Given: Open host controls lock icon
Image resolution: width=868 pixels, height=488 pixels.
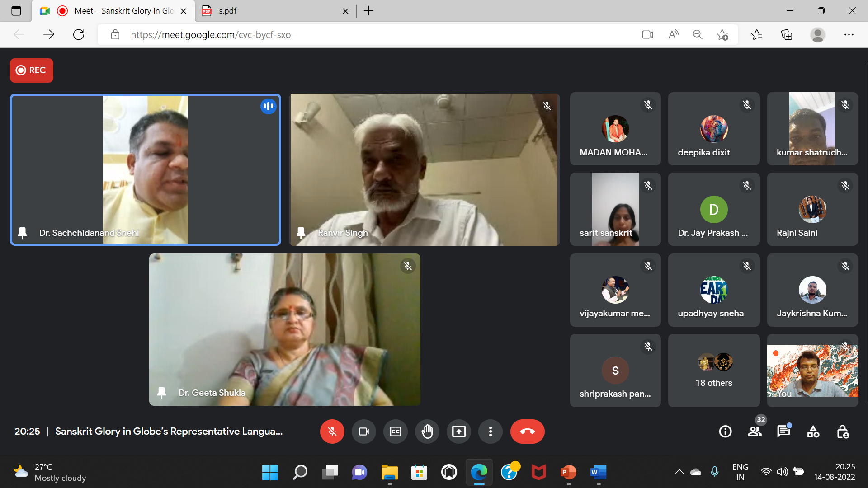Looking at the screenshot, I should (x=842, y=432).
